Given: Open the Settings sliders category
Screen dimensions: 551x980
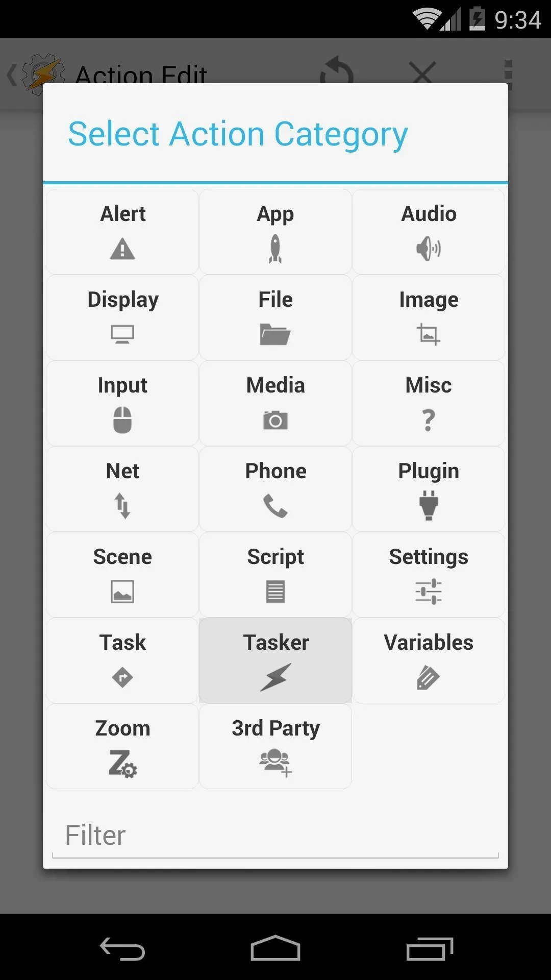Looking at the screenshot, I should [429, 575].
